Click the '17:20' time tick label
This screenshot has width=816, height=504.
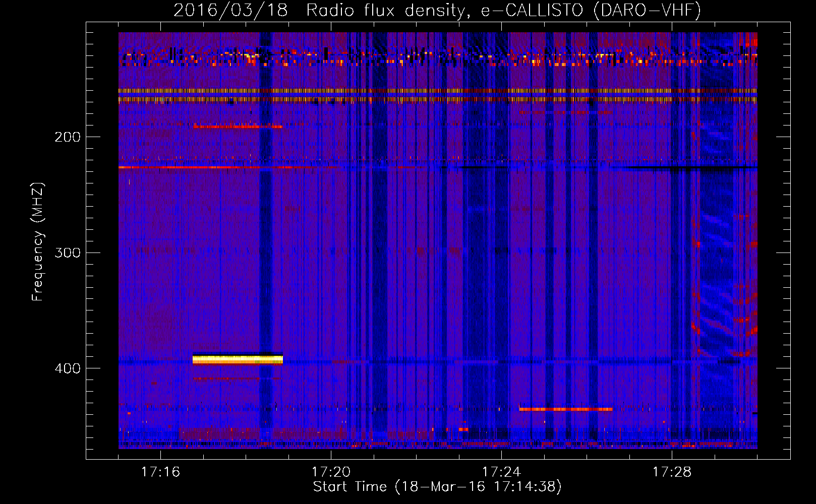331,472
